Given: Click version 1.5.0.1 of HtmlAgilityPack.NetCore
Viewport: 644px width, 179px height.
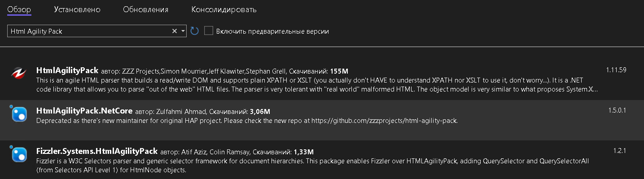Looking at the screenshot, I should coord(617,110).
